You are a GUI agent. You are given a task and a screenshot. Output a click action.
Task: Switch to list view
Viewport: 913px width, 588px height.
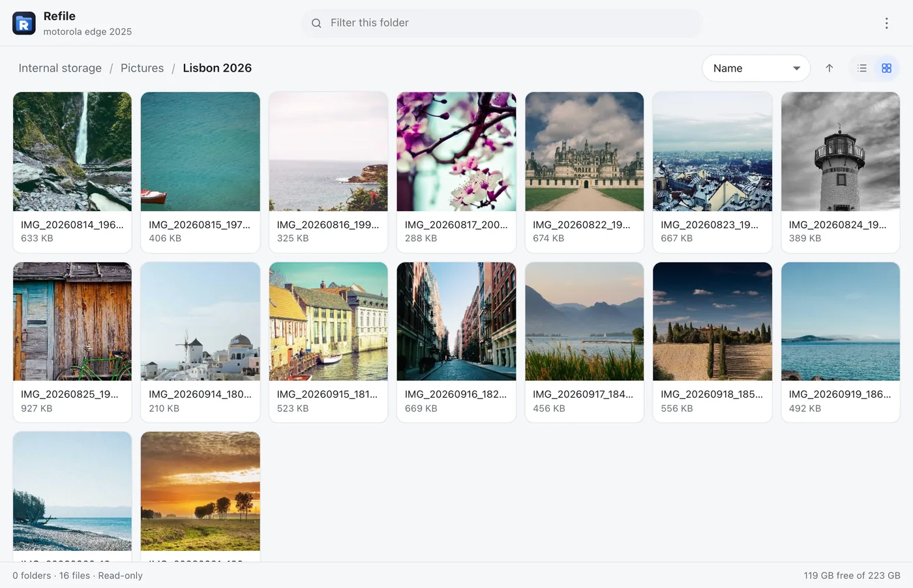pos(862,68)
